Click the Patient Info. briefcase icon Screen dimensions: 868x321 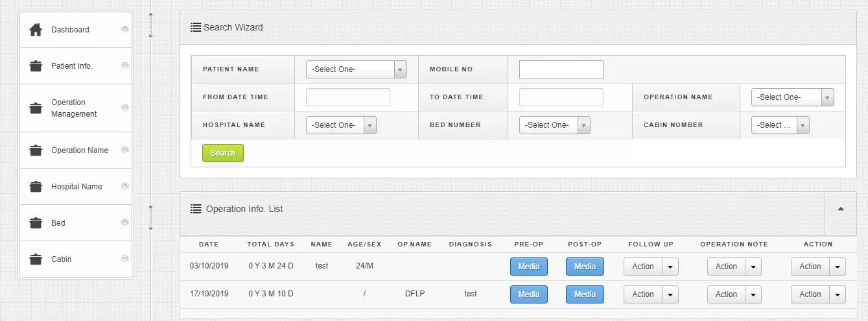[x=36, y=66]
